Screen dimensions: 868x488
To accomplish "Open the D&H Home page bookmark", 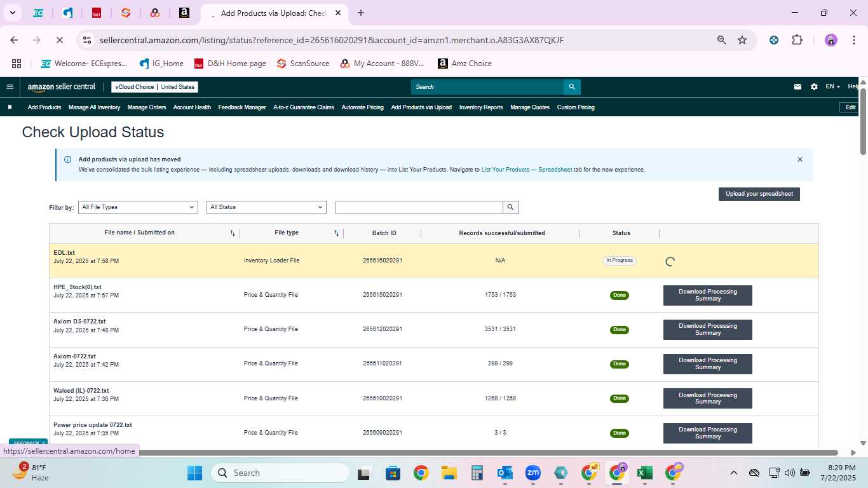I will coord(230,64).
